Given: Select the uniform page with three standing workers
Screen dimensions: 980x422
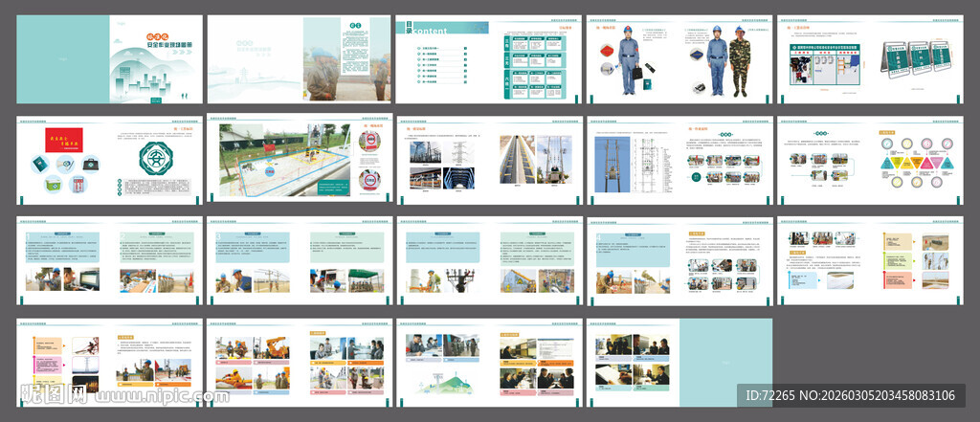Looking at the screenshot, I should (x=679, y=59).
